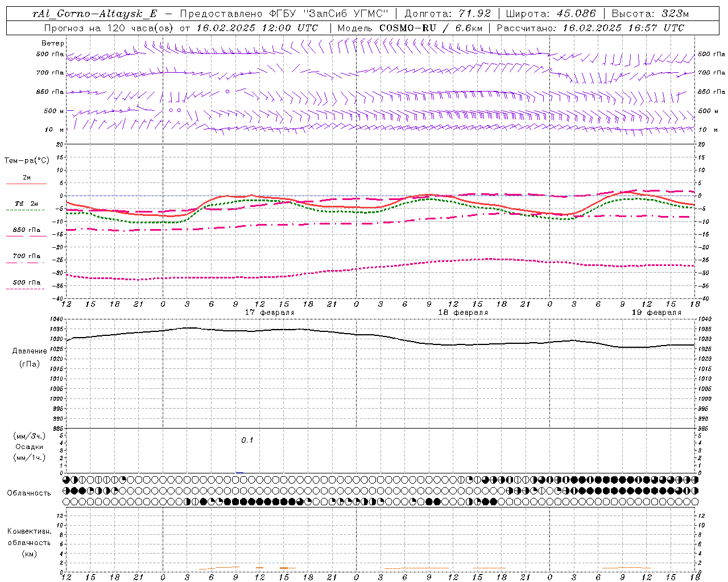The width and height of the screenshot is (728, 582).
Task: Click the 500 м label right of wind barbs
Action: tap(709, 111)
